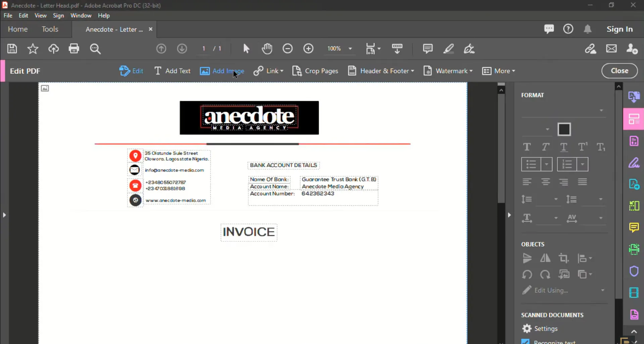
Task: Open the bullet list style dropdown
Action: pyautogui.click(x=547, y=164)
